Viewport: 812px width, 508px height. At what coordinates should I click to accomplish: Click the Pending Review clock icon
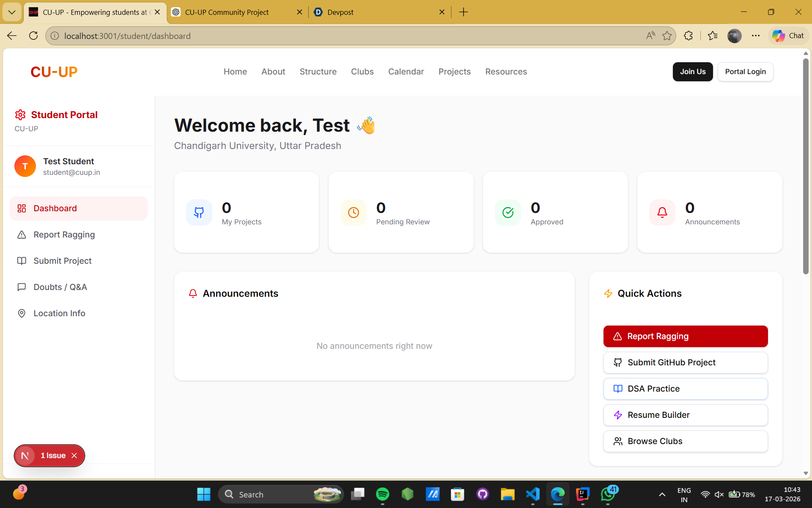click(x=354, y=213)
